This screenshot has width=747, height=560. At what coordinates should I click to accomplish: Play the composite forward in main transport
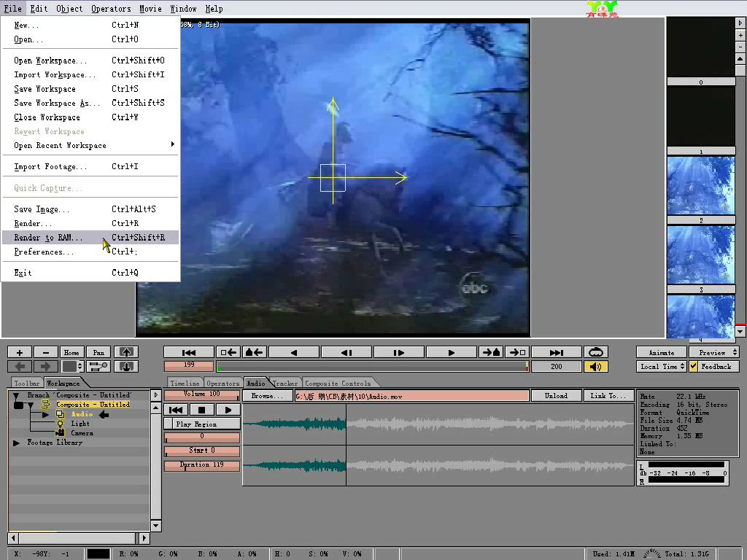click(452, 352)
